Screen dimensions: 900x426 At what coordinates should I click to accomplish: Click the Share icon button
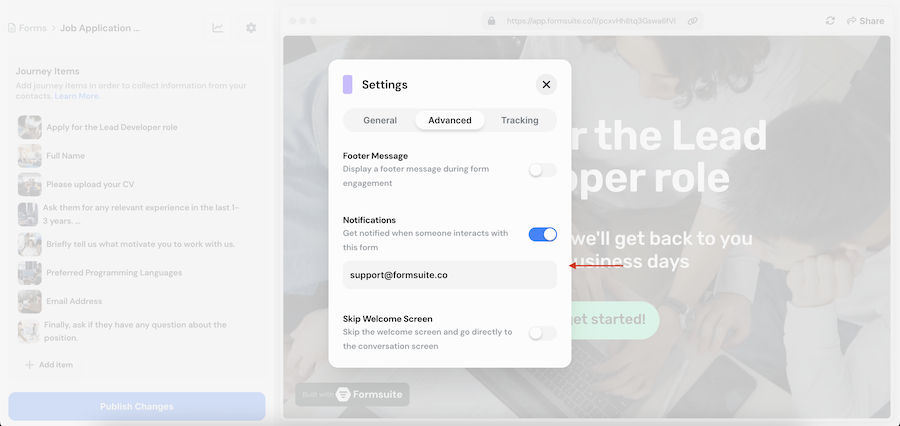(x=865, y=20)
